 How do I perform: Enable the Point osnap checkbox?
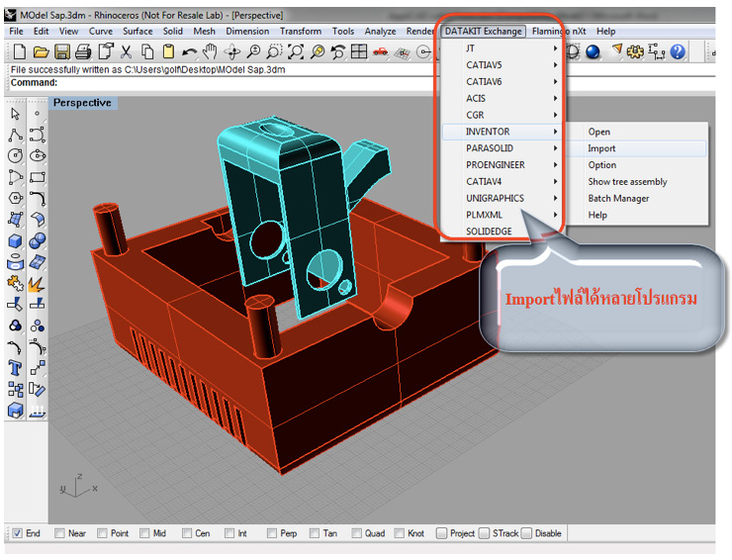point(102,533)
